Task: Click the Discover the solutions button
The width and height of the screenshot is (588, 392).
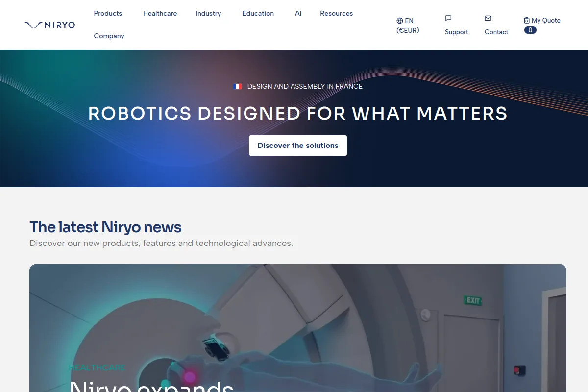Action: coord(298,146)
